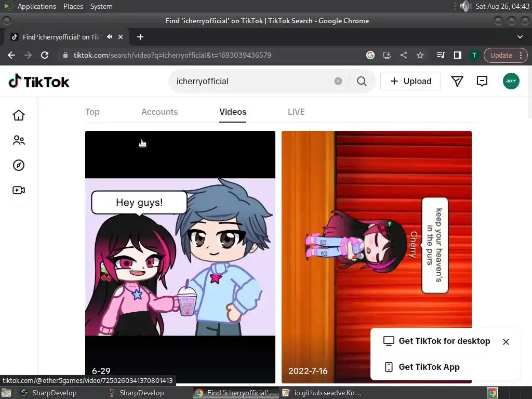Open Chrome three-dot menu
The height and width of the screenshot is (399, 532).
(x=521, y=55)
